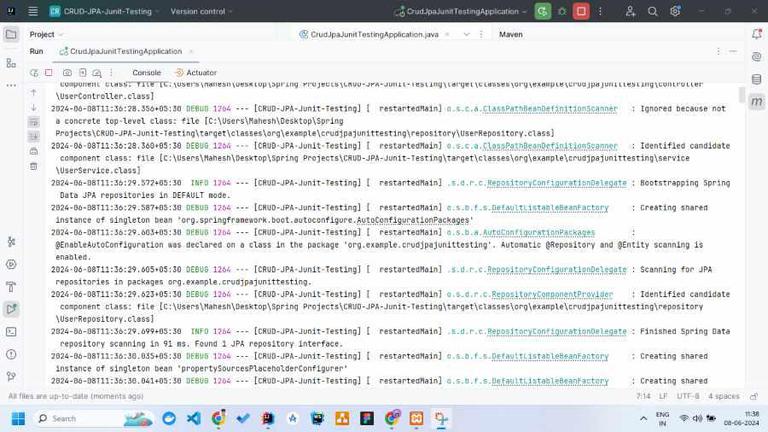768x432 pixels.
Task: Open Run toolbar more actions dots
Action: pos(111,72)
